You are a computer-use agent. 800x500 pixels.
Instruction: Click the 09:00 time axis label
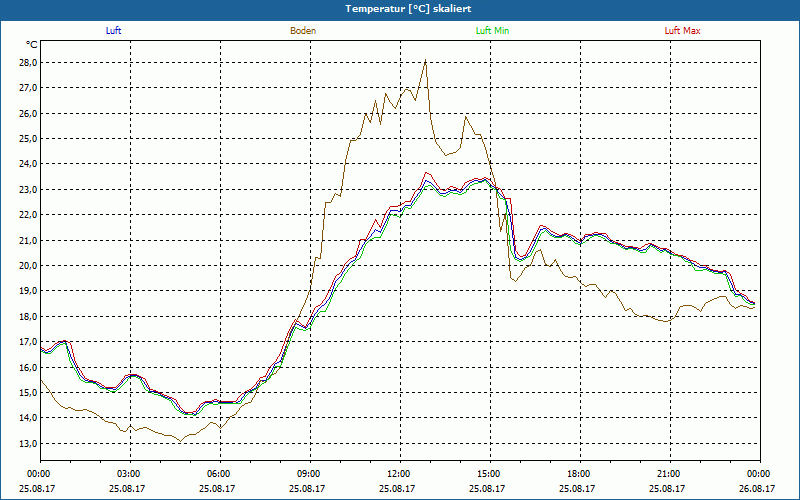tap(310, 474)
